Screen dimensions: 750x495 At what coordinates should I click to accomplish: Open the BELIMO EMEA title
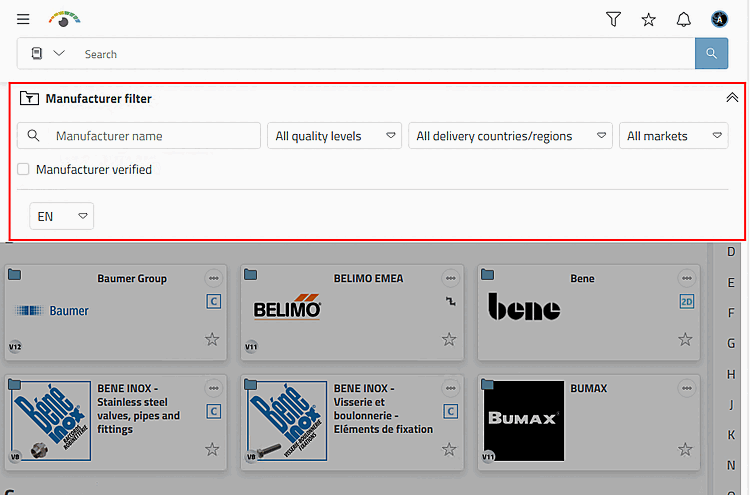pos(368,278)
